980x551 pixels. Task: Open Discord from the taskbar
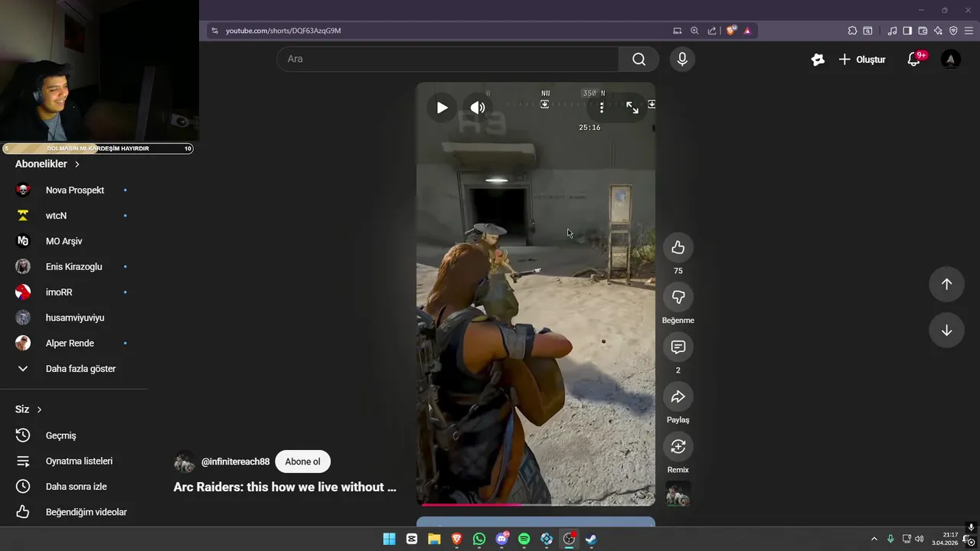point(502,539)
